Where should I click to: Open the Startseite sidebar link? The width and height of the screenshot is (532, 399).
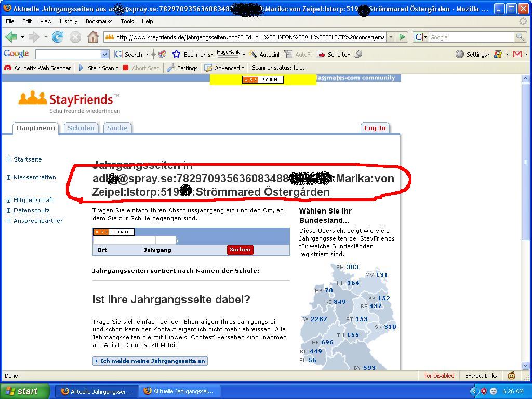[x=28, y=159]
